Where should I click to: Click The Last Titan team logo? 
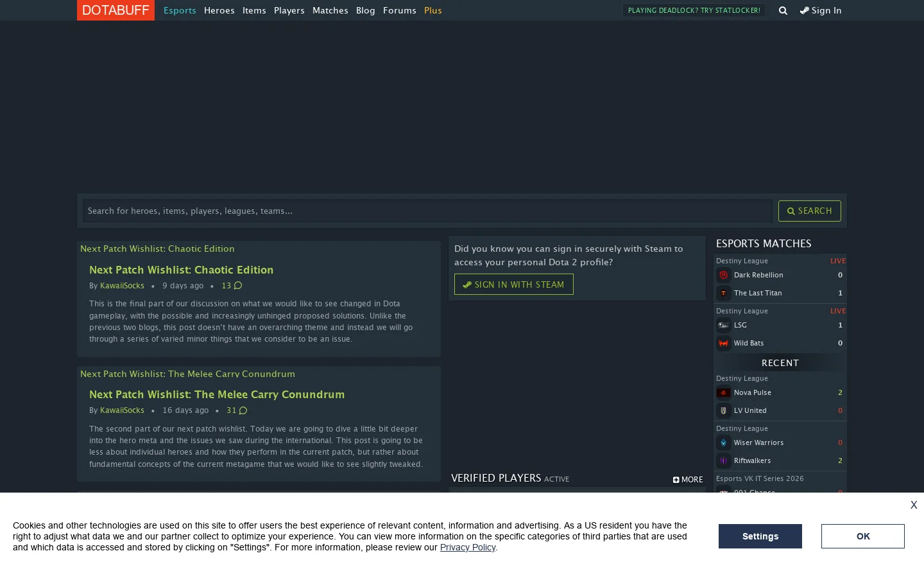pyautogui.click(x=724, y=293)
